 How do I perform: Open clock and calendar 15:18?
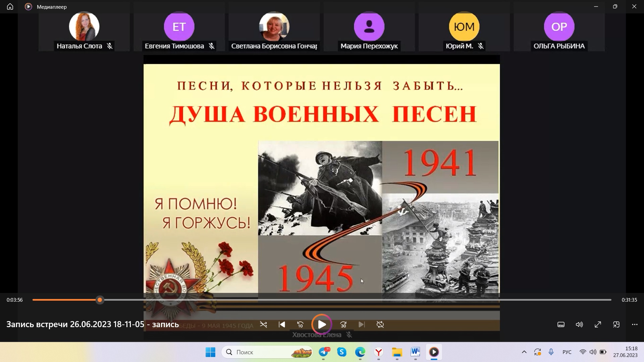point(626,352)
